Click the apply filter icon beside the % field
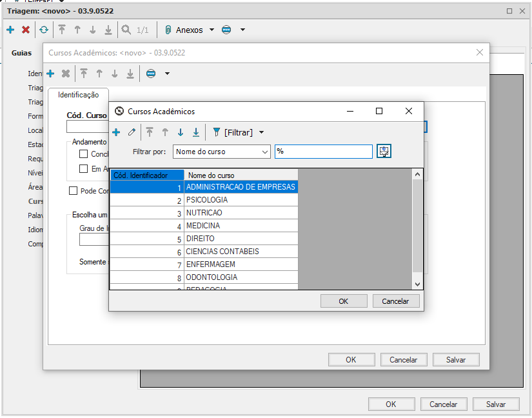Viewport: 532px width, 418px height. point(384,152)
